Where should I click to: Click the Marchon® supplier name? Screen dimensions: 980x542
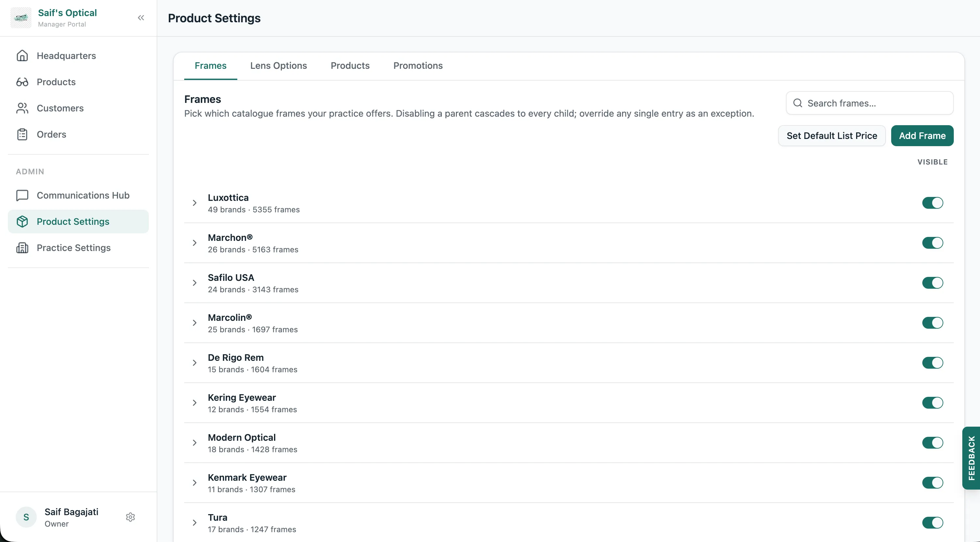pos(230,237)
